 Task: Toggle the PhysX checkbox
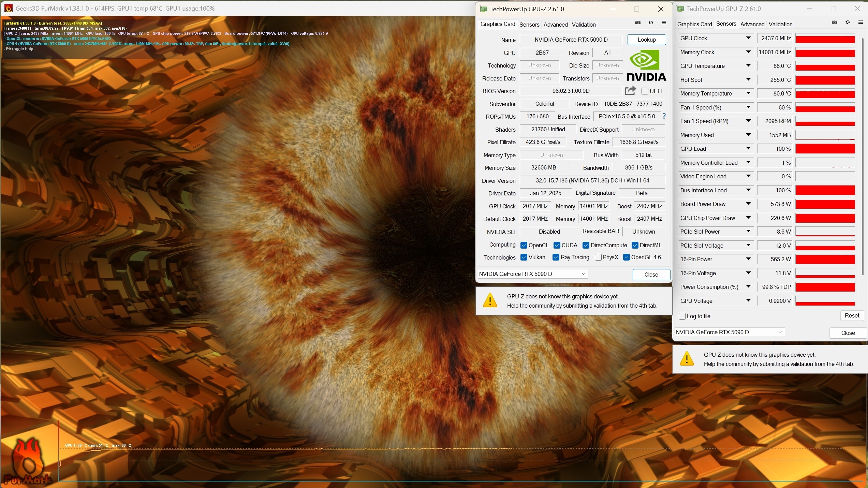(598, 257)
